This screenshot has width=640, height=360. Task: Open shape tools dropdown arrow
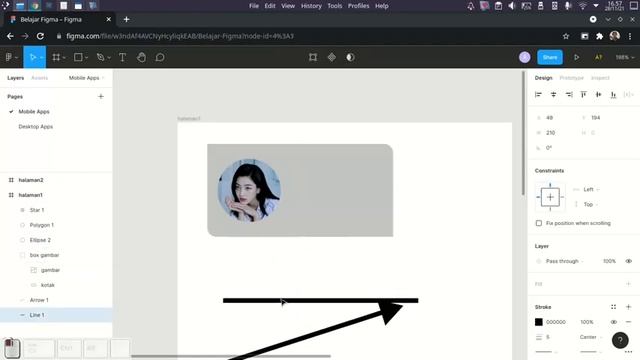[x=87, y=58]
